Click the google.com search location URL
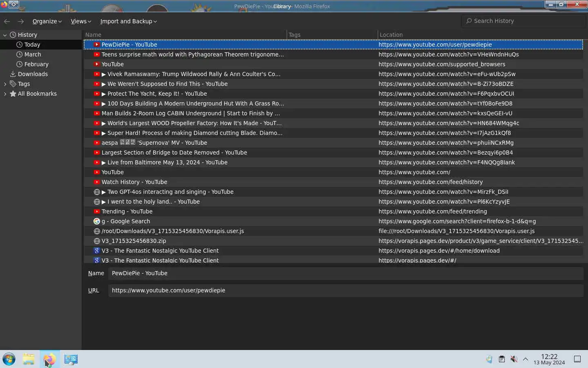 click(457, 221)
